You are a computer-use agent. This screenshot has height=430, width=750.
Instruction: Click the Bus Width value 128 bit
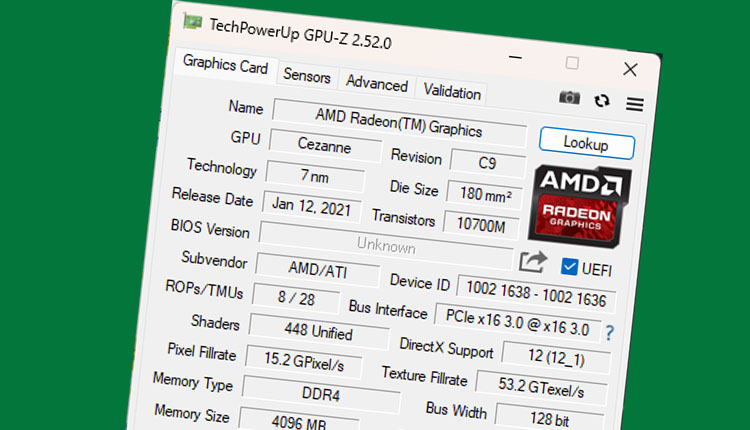click(x=550, y=419)
